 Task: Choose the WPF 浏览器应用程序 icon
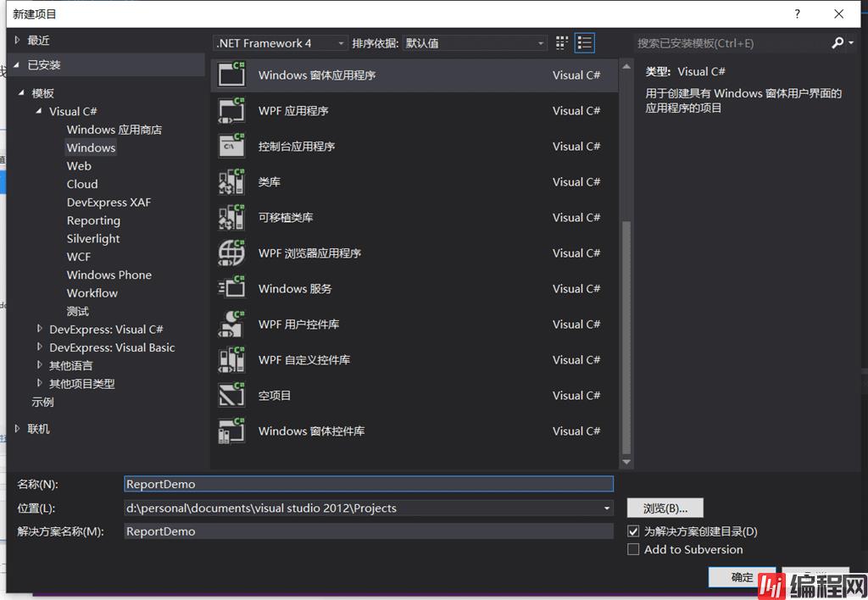pos(231,253)
